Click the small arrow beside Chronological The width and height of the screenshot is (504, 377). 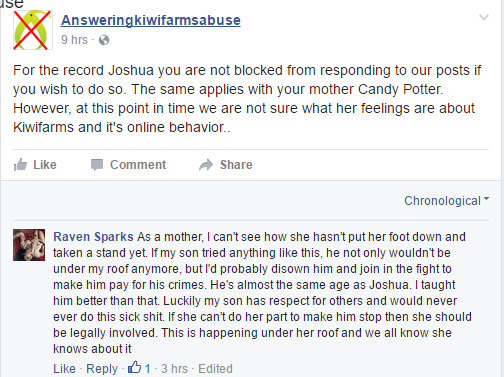(487, 199)
